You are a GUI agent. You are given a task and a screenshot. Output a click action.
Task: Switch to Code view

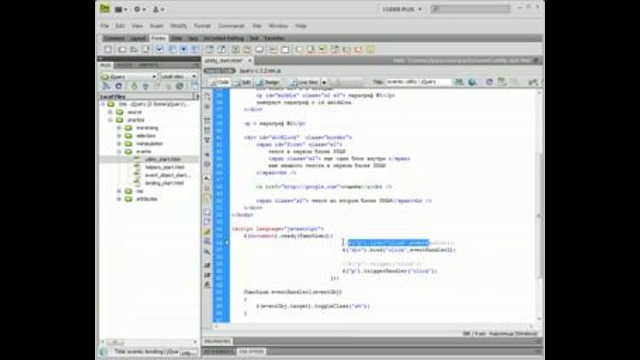pos(220,82)
